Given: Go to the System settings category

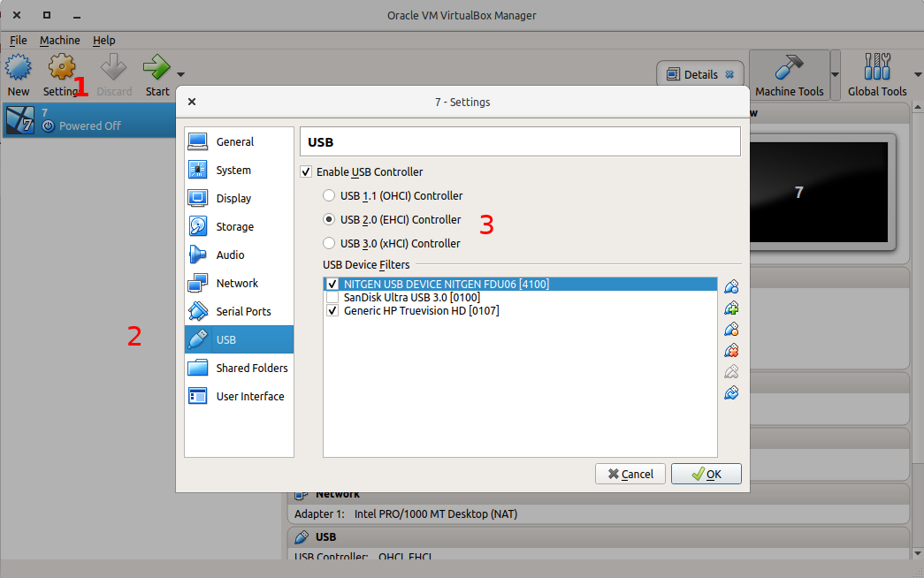Looking at the screenshot, I should coord(239,171).
